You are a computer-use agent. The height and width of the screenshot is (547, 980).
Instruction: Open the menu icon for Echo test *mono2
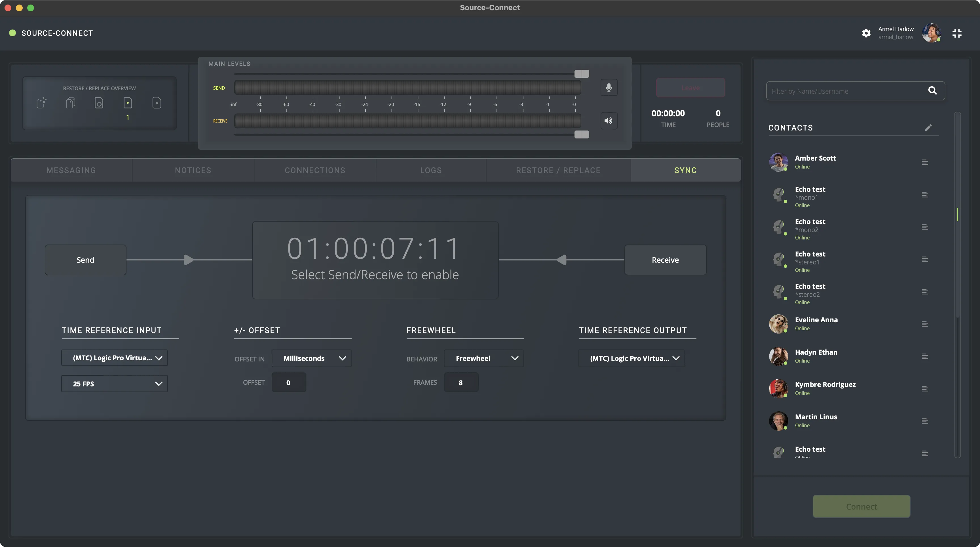925,227
